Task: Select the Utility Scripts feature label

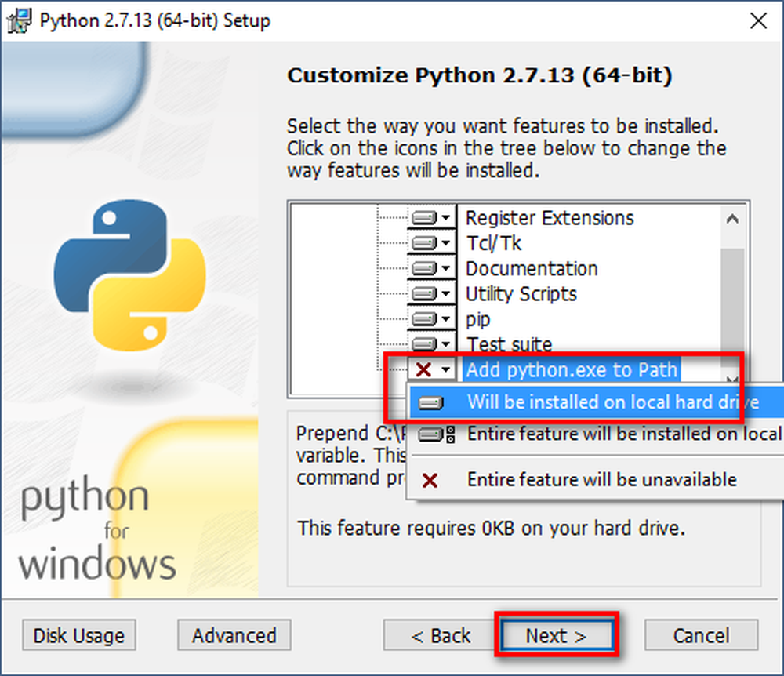Action: (x=521, y=294)
